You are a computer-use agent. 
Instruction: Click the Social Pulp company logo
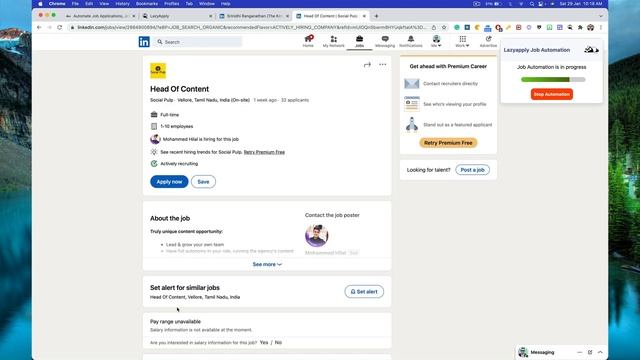pos(158,71)
